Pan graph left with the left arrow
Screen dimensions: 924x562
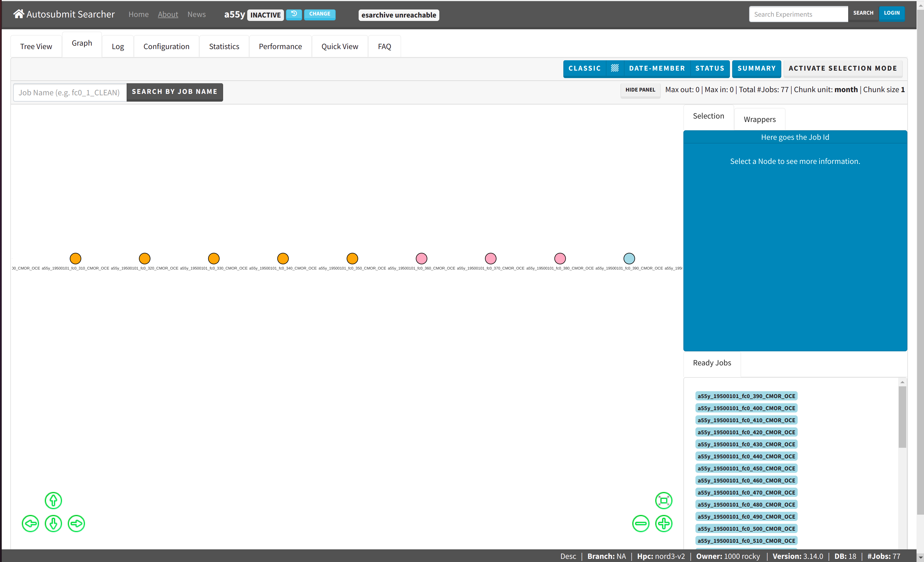pos(30,523)
